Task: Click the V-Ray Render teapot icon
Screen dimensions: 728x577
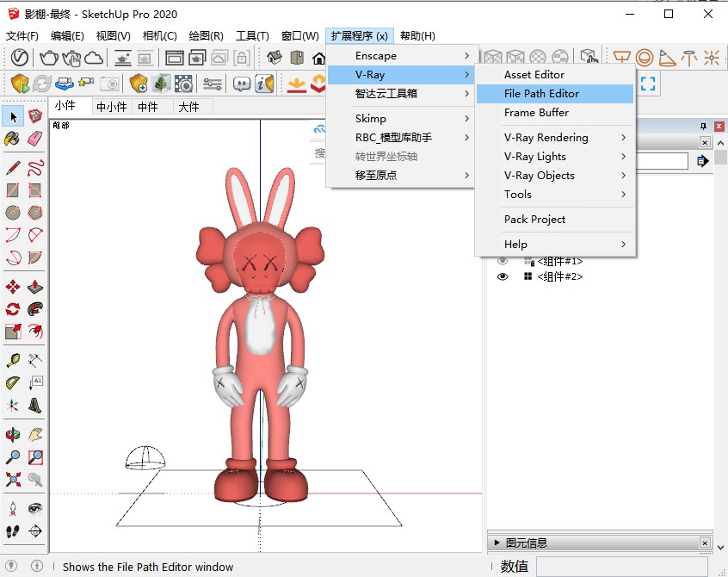Action: [x=49, y=58]
